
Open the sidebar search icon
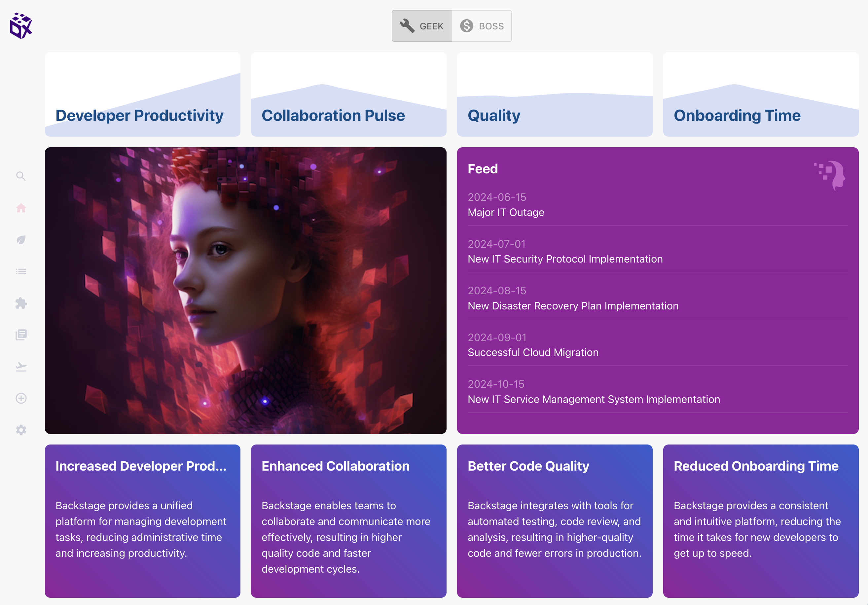pos(21,176)
